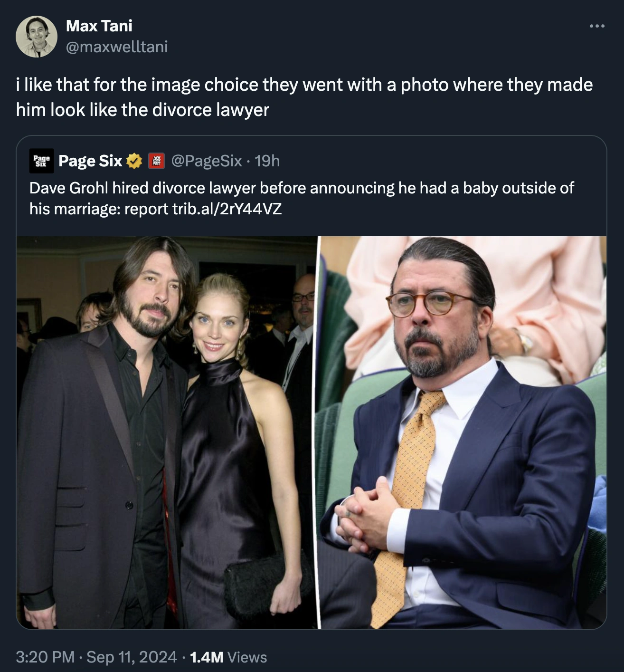Click the gold verified badge beside Page Six

pos(134,161)
